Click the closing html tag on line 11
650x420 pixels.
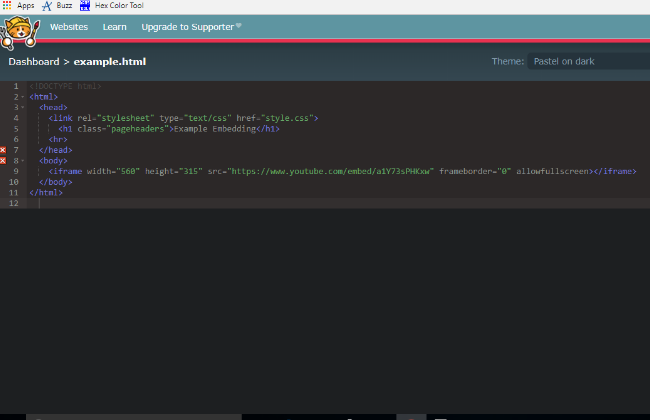click(x=46, y=193)
